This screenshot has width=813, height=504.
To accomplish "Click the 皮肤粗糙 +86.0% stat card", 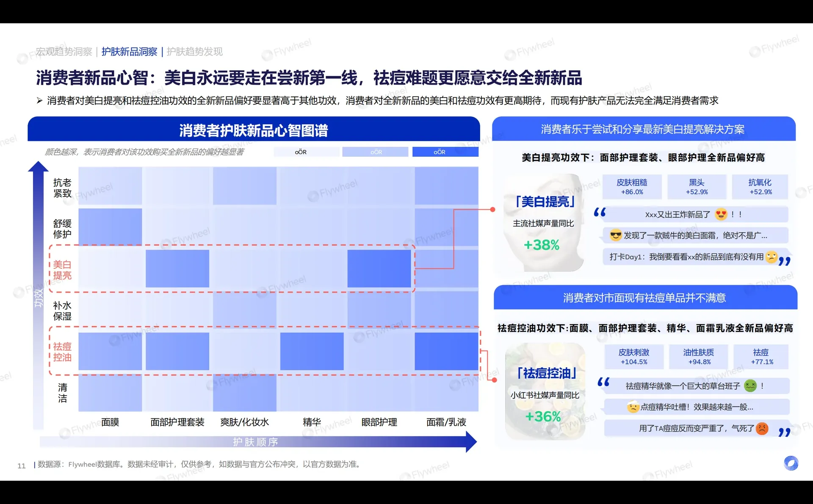I will (x=633, y=187).
